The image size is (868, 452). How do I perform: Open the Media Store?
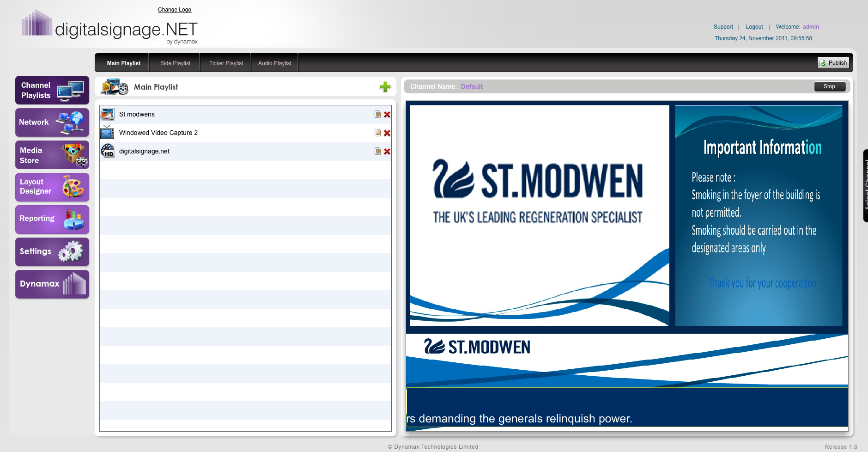click(52, 155)
